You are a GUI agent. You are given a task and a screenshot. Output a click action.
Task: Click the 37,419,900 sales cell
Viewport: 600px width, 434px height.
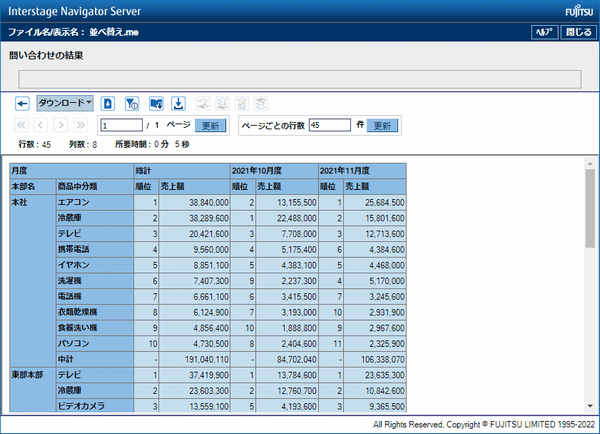(194, 375)
